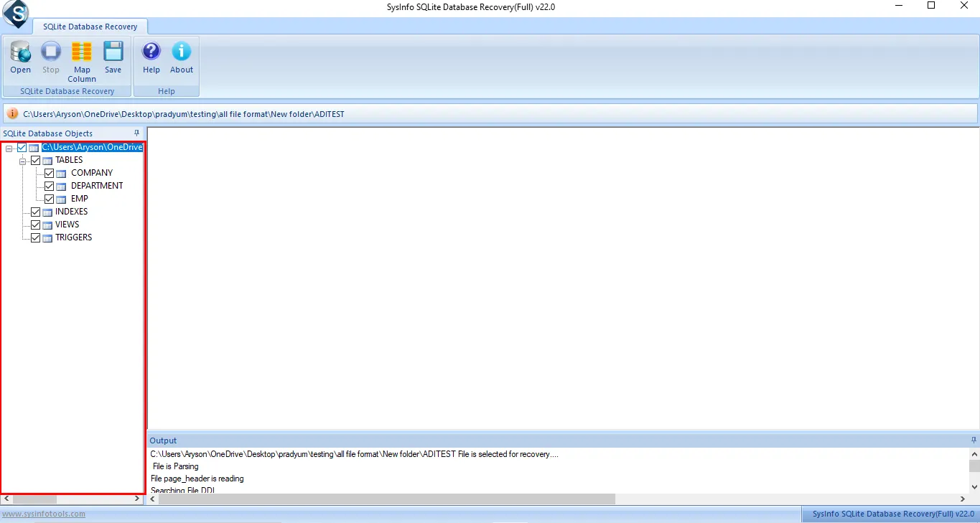Select the INDEXES tree item label
The image size is (980, 523).
[x=72, y=212]
